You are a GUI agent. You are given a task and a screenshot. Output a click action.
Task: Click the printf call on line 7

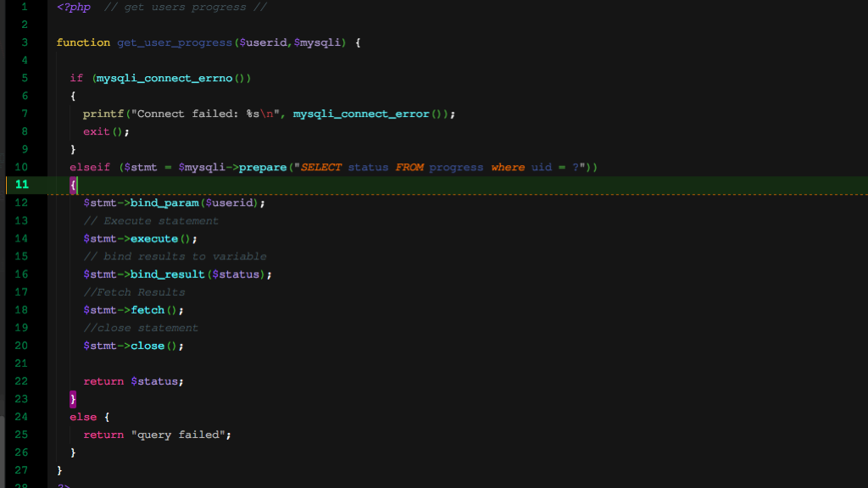click(x=103, y=114)
